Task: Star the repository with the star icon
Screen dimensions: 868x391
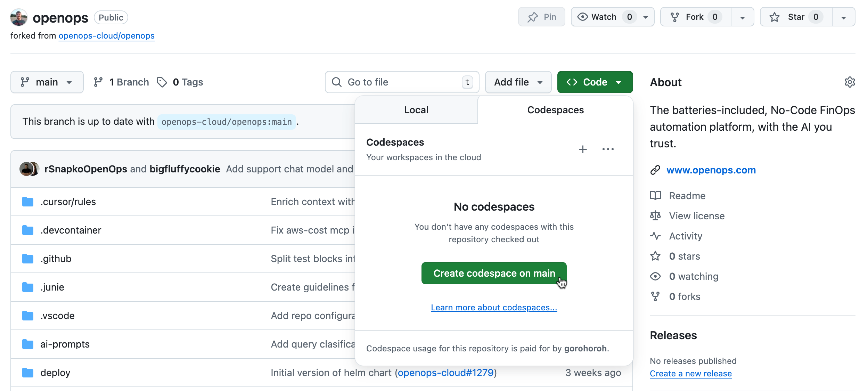Action: pos(775,16)
